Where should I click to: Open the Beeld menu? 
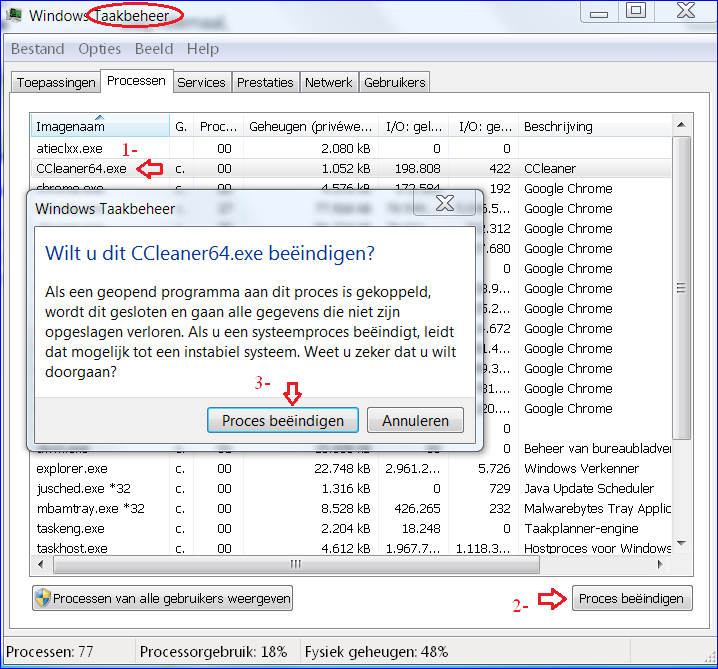click(x=154, y=49)
